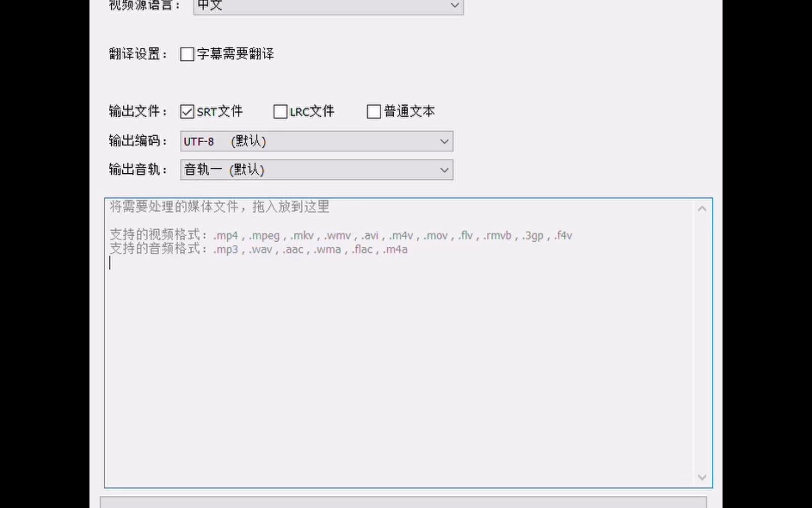Screen dimensions: 812x508
Task: Open the 输出编码 UTF-8 dropdown
Action: point(317,141)
